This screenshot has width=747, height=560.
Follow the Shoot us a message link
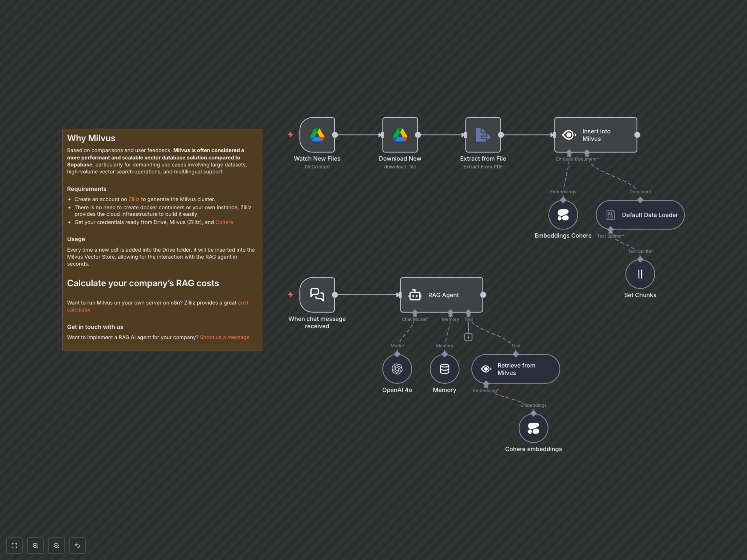click(224, 337)
